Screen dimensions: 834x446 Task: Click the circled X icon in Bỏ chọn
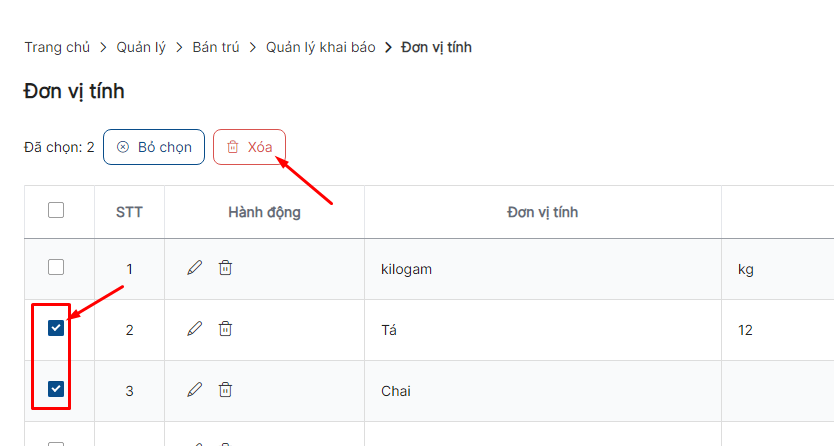(123, 147)
